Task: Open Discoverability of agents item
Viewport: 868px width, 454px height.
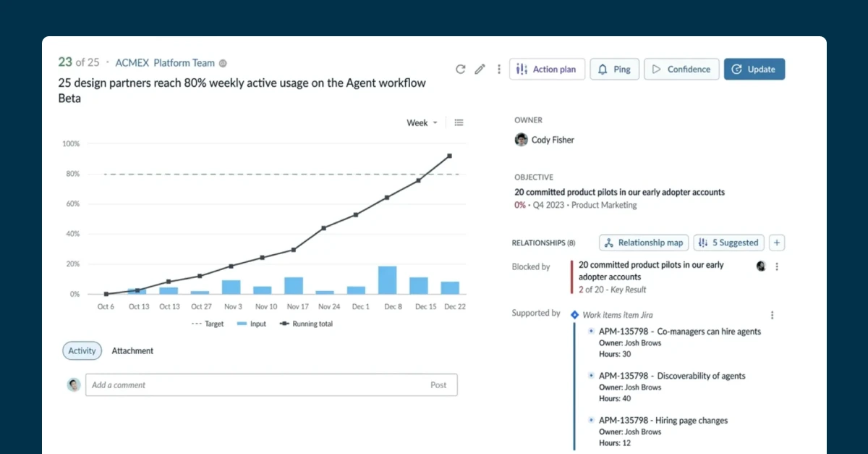Action: point(672,376)
